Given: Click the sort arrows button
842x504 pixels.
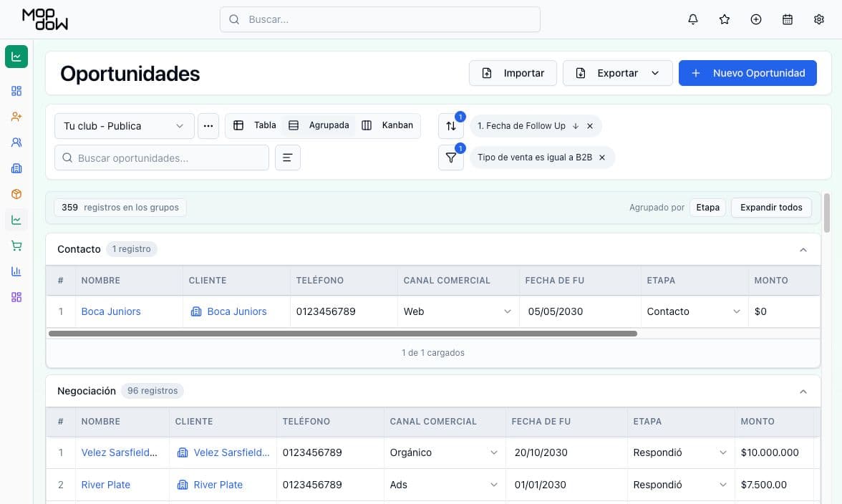Looking at the screenshot, I should [x=450, y=126].
